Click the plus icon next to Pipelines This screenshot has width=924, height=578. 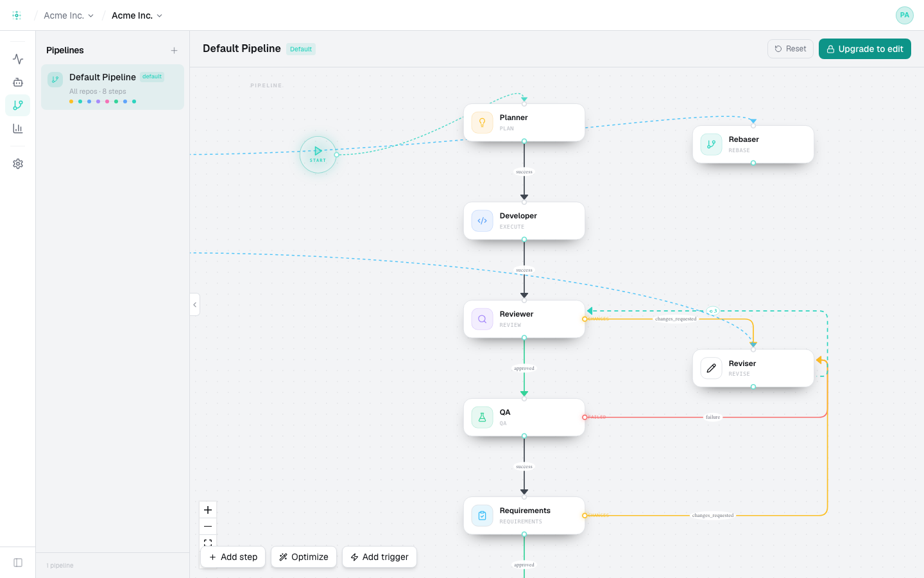pyautogui.click(x=174, y=50)
